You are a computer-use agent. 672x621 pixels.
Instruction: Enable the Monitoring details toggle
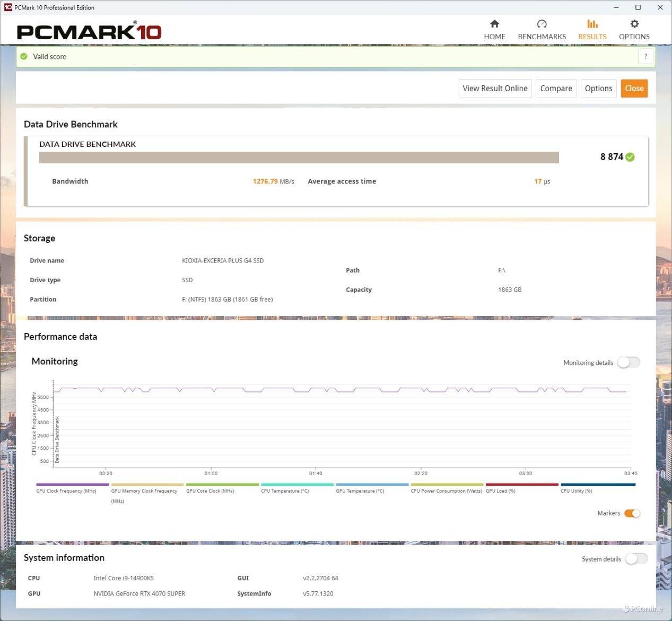tap(629, 362)
